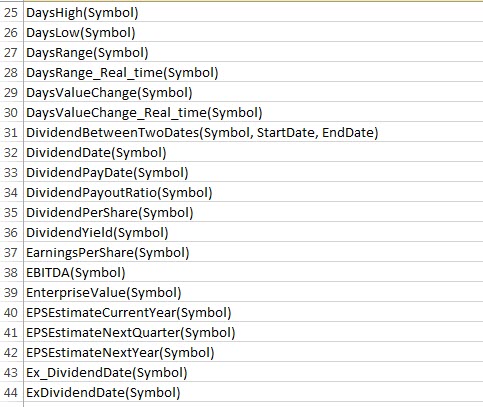Screen dimensions: 483x407
Task: Click the DaysValueChange(Symbol) cell
Action: 253,92
